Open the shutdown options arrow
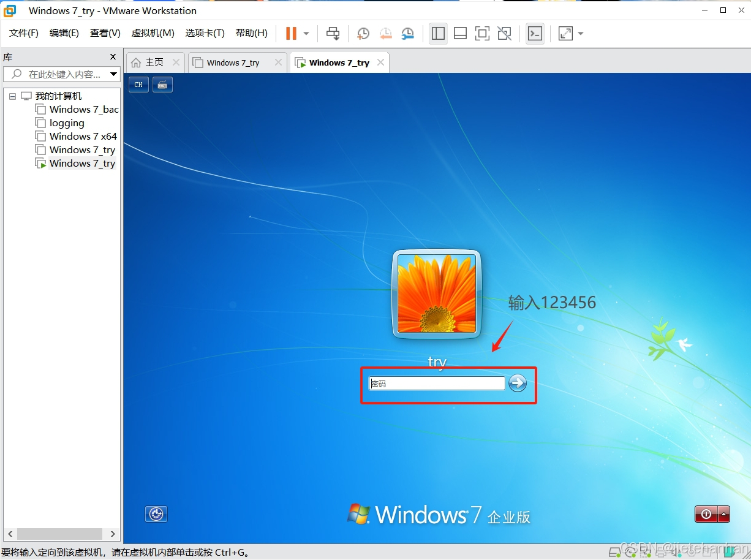 click(x=724, y=515)
